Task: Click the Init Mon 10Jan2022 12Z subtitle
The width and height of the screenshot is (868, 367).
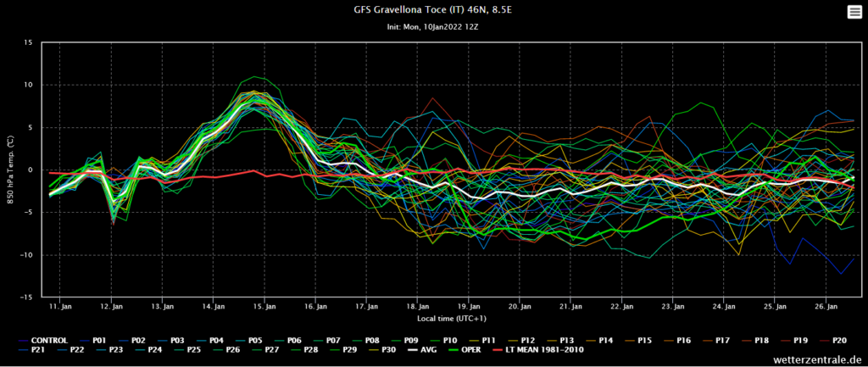Action: [x=434, y=27]
